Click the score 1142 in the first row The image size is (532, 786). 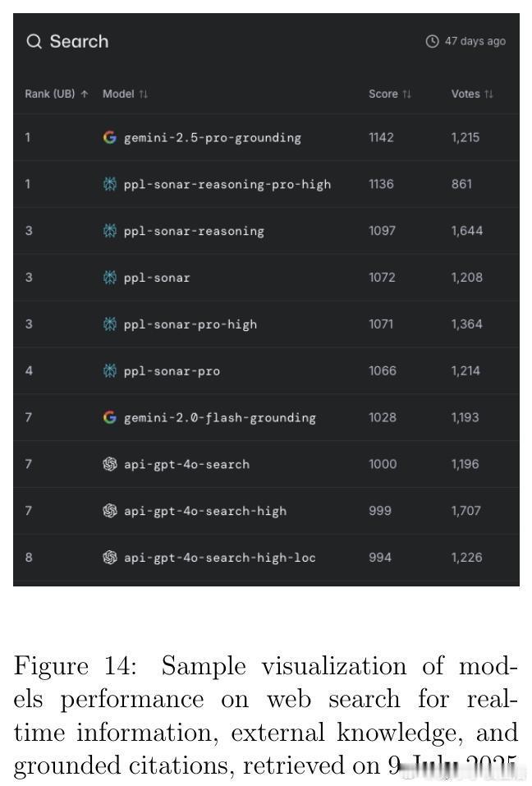381,137
